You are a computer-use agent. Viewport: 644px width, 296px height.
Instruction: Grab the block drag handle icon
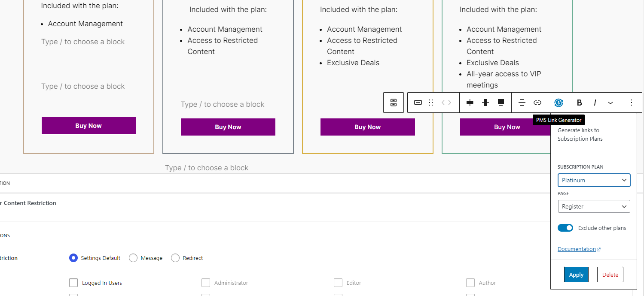(x=431, y=103)
